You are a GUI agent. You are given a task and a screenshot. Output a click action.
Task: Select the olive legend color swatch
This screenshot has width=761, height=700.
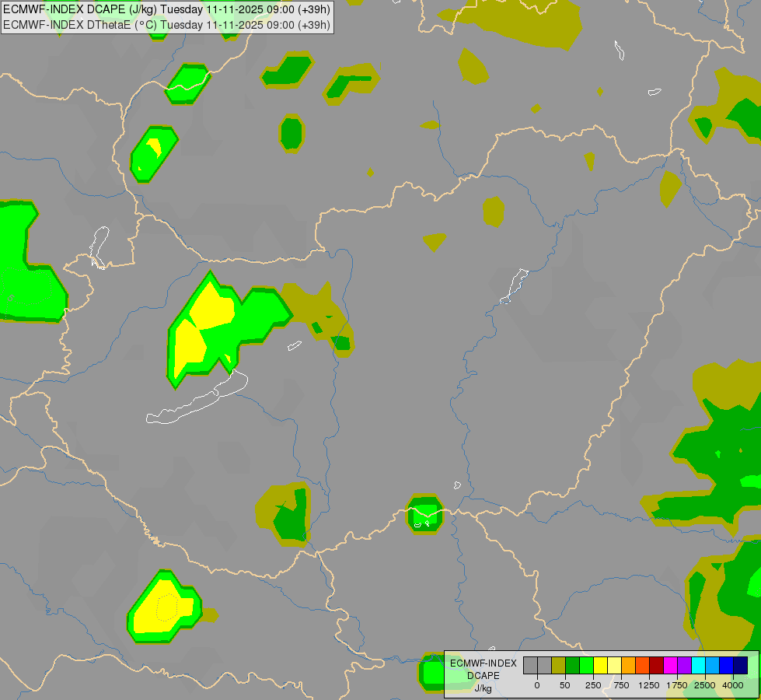pos(559,666)
